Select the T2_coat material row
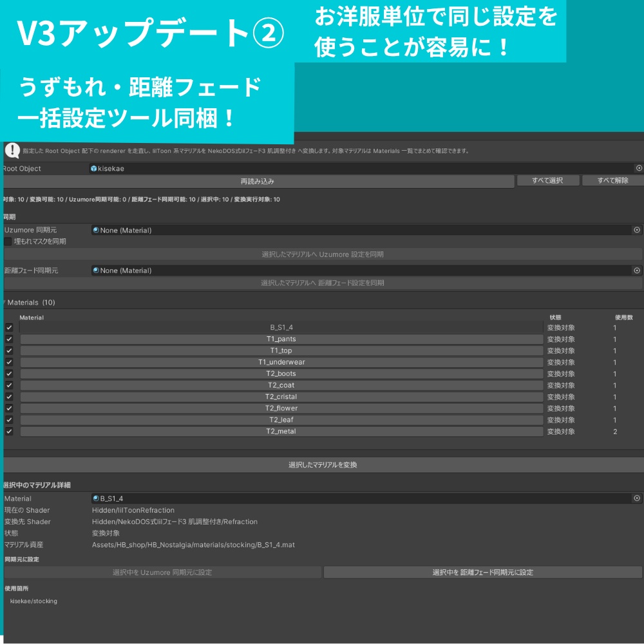 pyautogui.click(x=281, y=385)
